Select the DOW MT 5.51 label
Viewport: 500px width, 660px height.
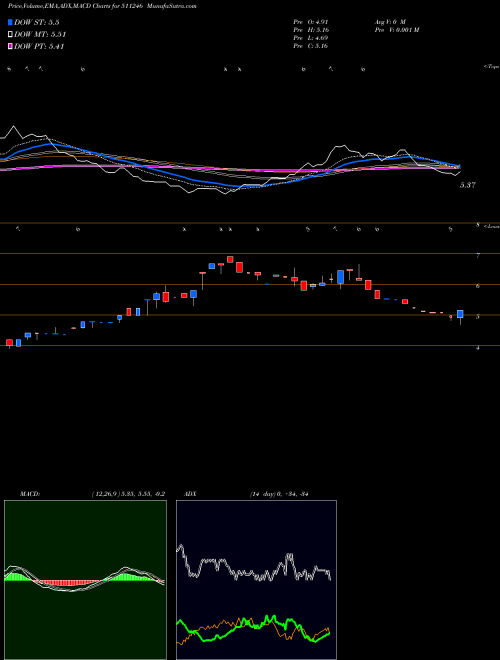click(x=40, y=35)
